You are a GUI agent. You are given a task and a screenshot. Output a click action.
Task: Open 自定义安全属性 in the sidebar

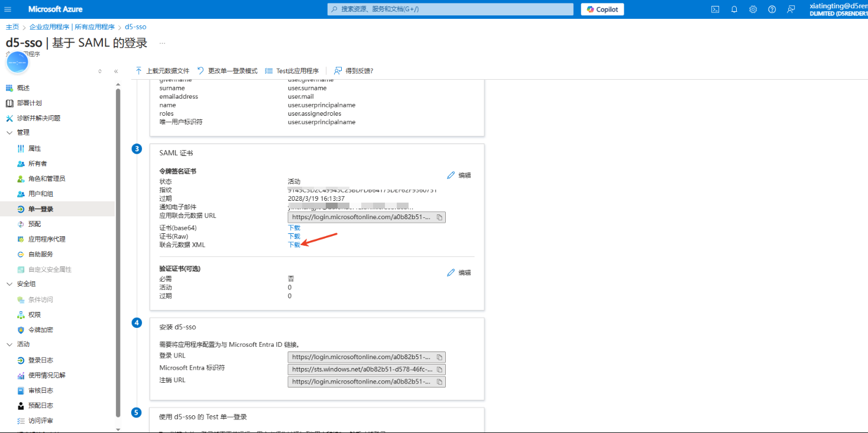pos(50,269)
